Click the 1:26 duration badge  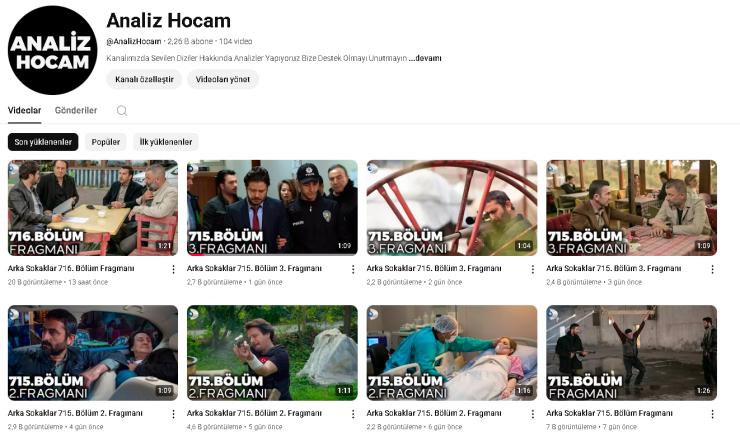(703, 391)
